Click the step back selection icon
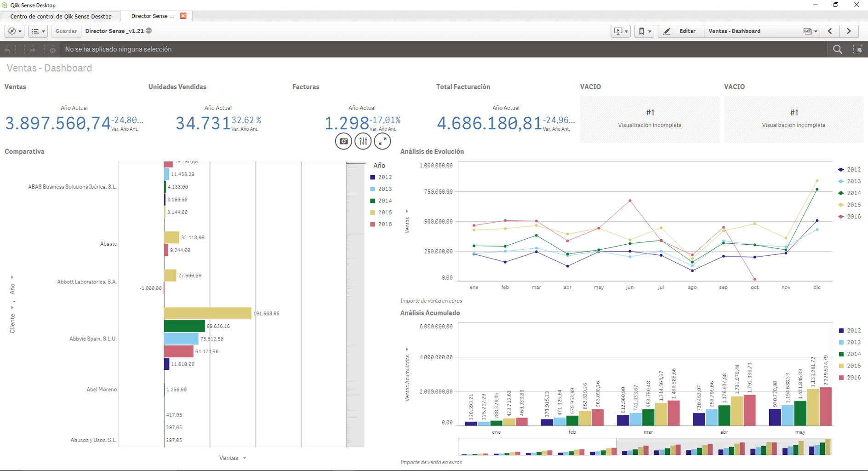Image resolution: width=868 pixels, height=471 pixels. tap(10, 49)
